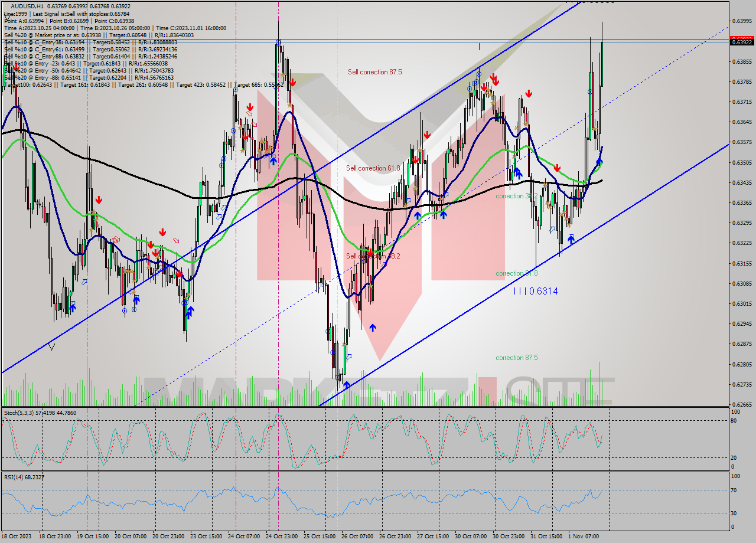Click the RSI scale value 70
This screenshot has width=756, height=543.
735,490
